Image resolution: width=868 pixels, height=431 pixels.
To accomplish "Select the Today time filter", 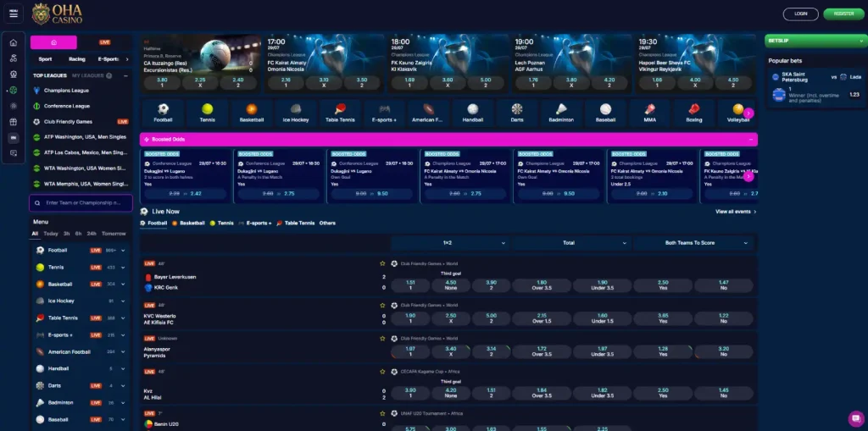I will (x=51, y=234).
